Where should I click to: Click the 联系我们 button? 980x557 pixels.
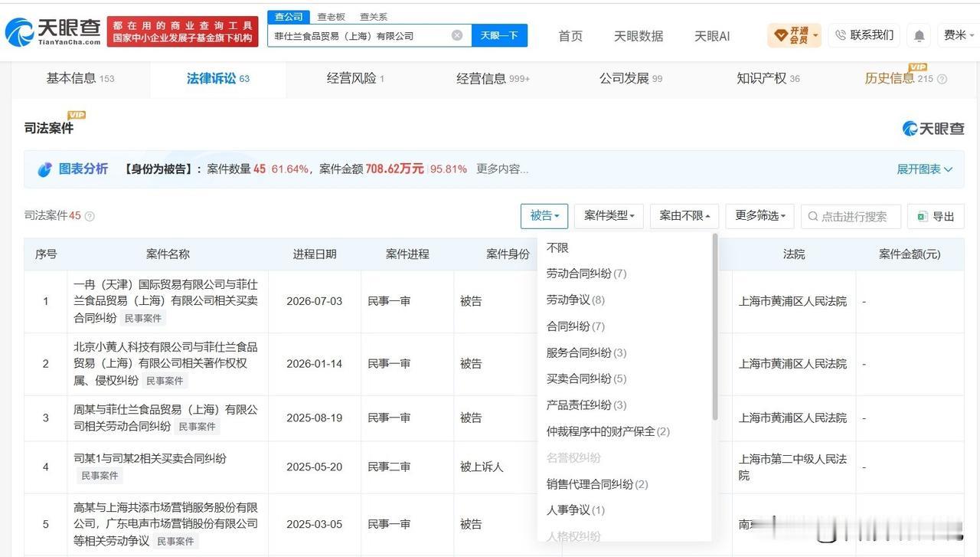tap(864, 35)
